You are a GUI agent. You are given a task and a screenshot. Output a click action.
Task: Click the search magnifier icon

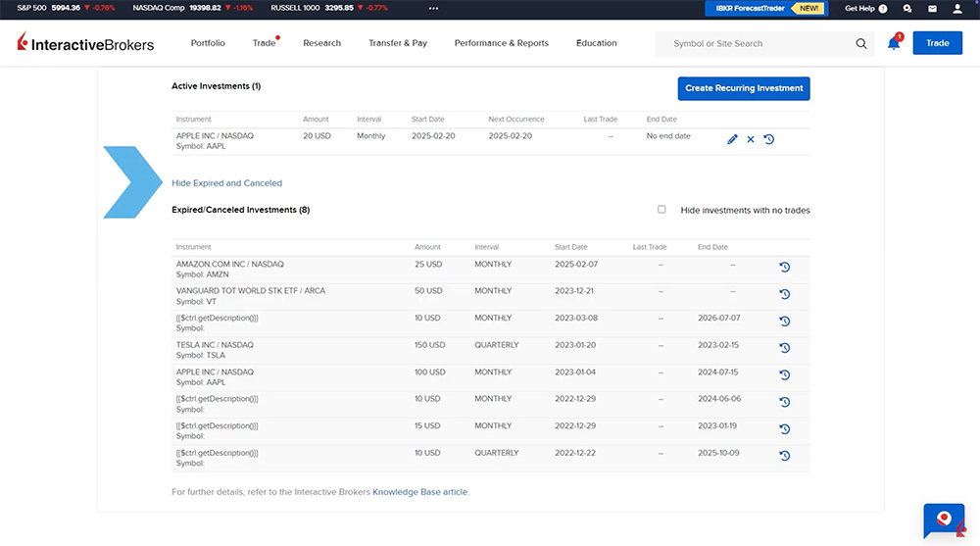click(861, 44)
